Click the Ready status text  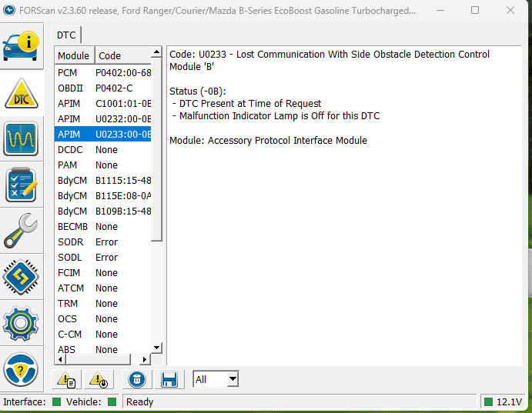point(140,402)
